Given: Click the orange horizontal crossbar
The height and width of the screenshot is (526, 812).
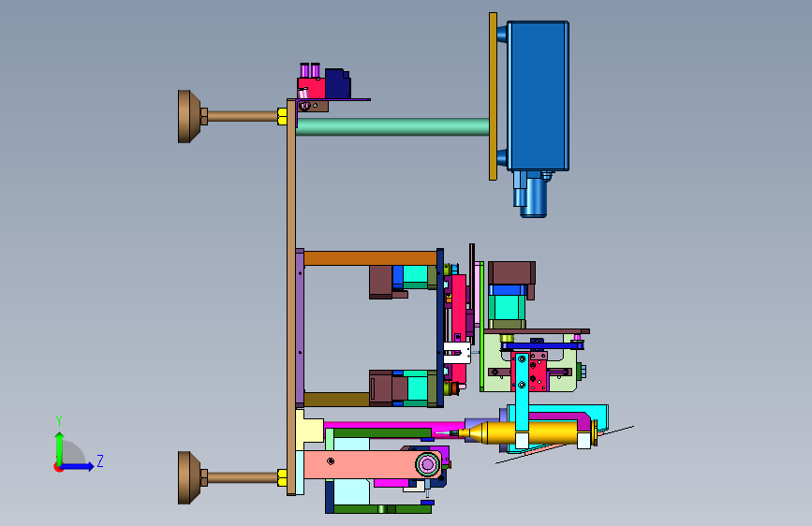Looking at the screenshot, I should coord(370,258).
